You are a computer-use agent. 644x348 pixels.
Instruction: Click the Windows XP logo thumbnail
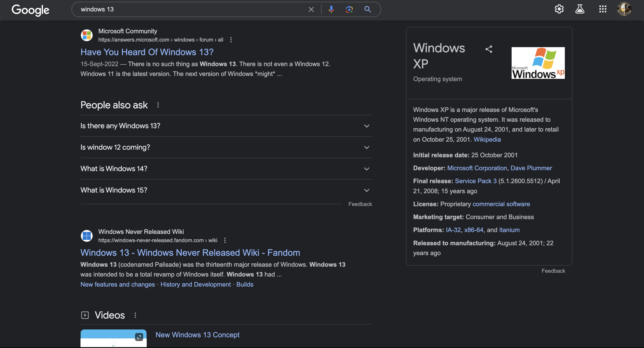(538, 63)
